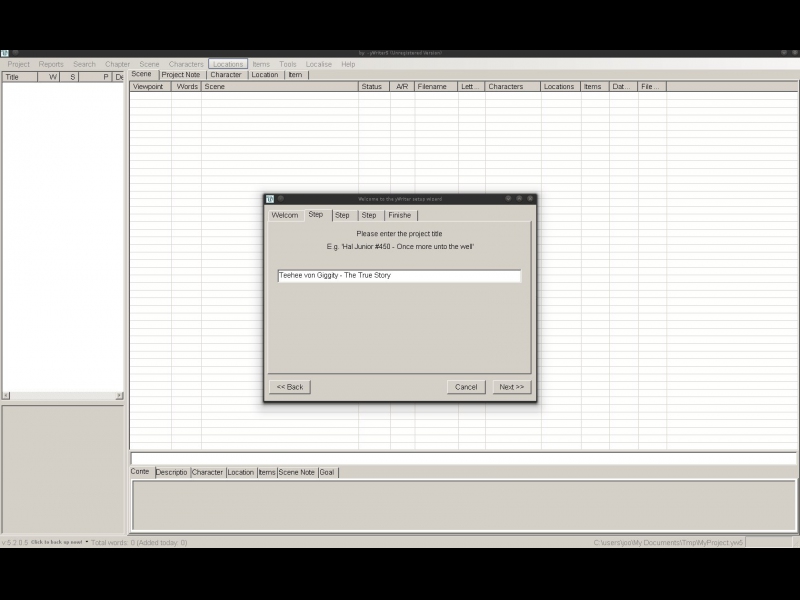
Task: Open the Project Note tab
Action: [x=181, y=75]
